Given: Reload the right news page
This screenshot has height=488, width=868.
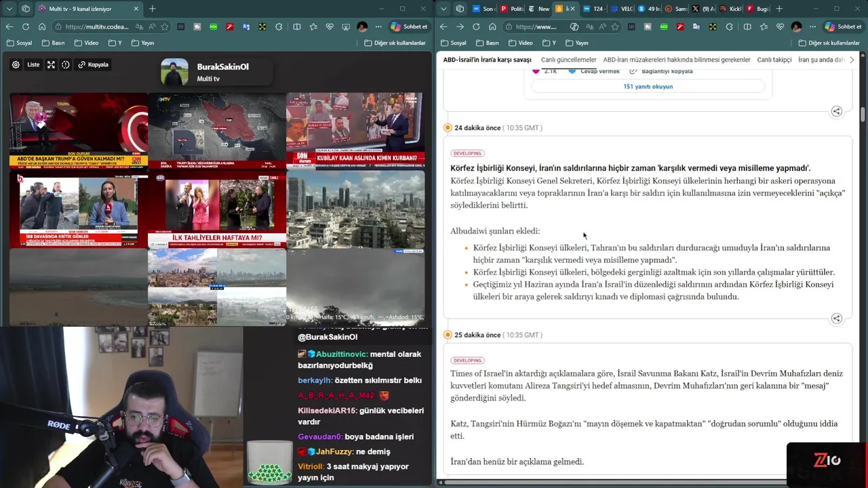Looking at the screenshot, I should pyautogui.click(x=476, y=26).
